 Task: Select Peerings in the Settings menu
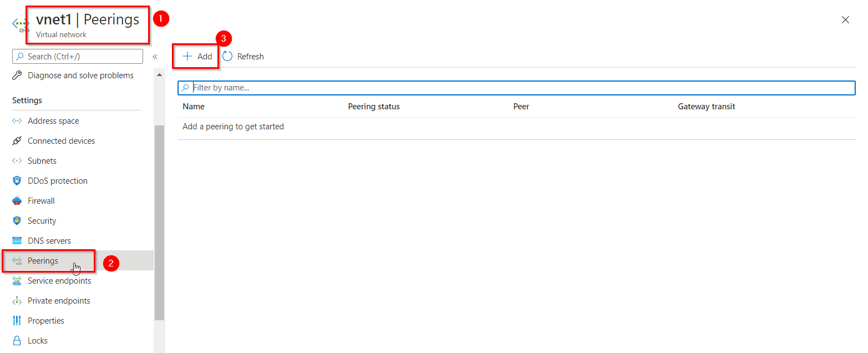pos(42,260)
